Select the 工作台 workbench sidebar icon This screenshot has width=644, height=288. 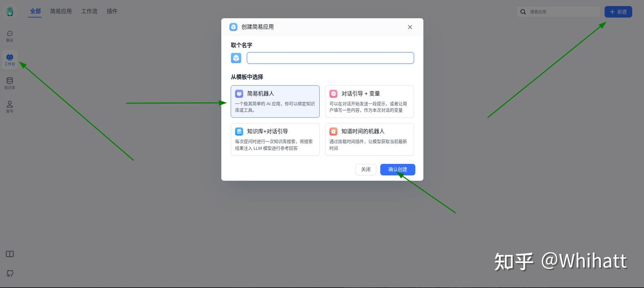pos(10,60)
